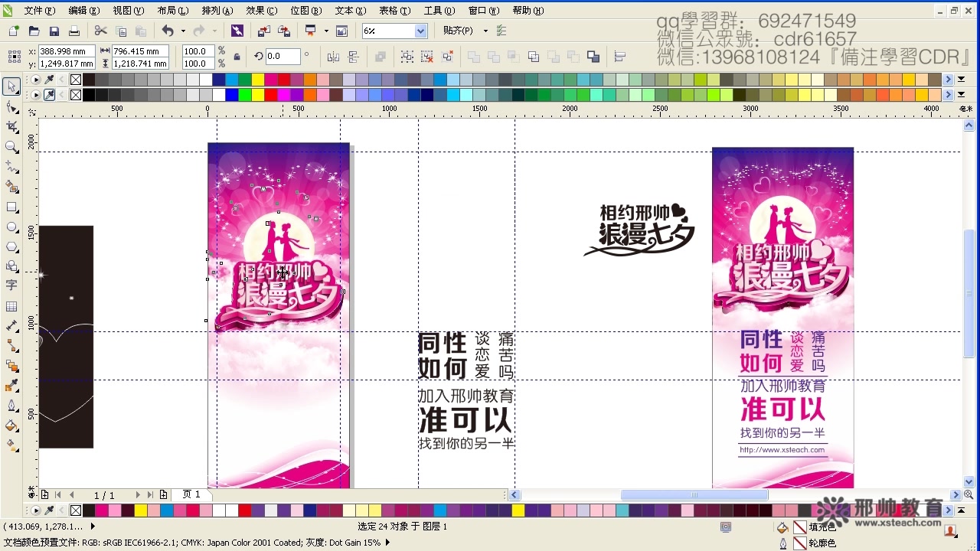Go to next page arrow
The height and width of the screenshot is (551, 980).
[138, 495]
